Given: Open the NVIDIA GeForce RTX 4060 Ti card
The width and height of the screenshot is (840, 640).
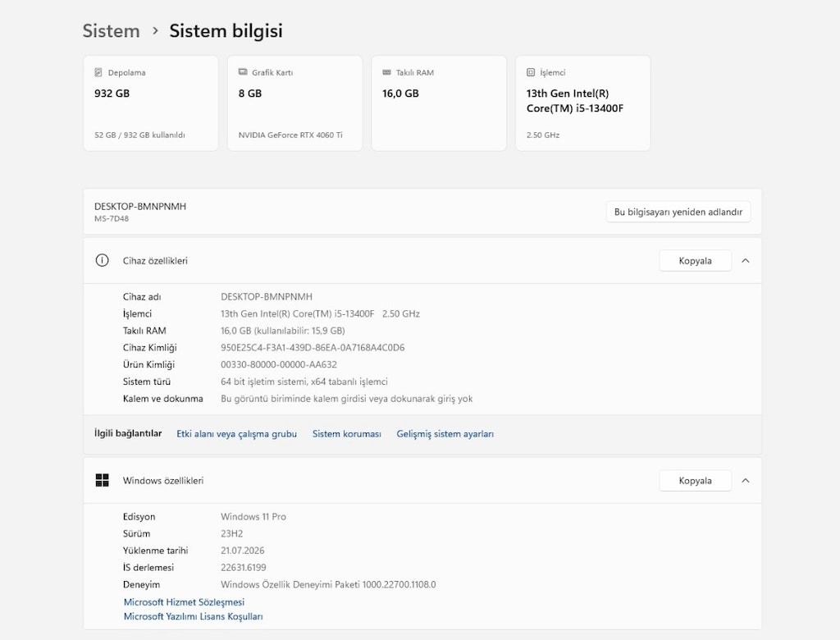Looking at the screenshot, I should click(x=294, y=103).
